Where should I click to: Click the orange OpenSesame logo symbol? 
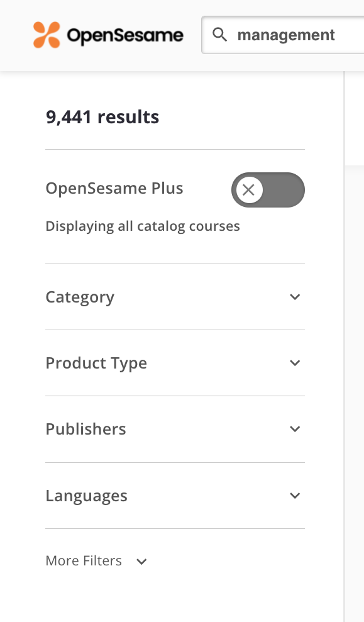point(47,35)
